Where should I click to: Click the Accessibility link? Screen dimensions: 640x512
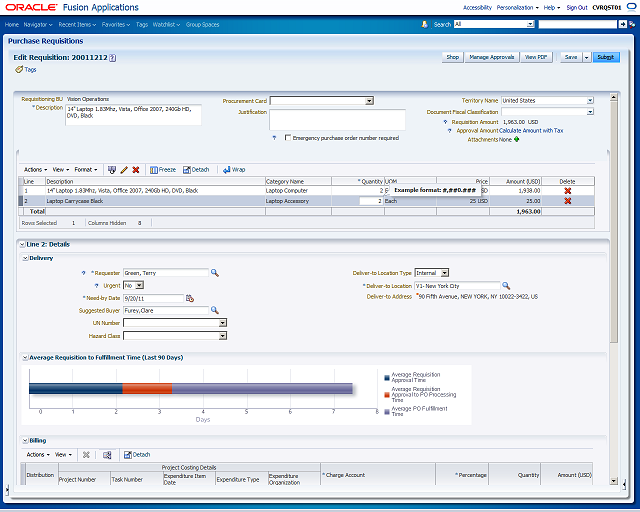coord(477,8)
